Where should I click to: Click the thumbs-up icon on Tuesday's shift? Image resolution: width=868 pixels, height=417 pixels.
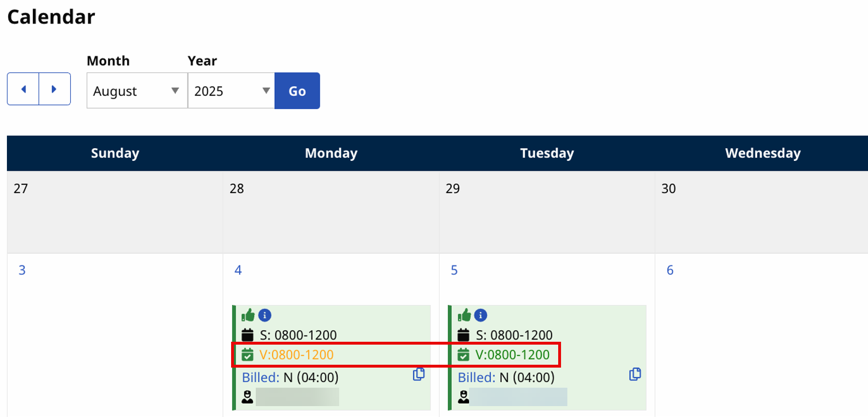466,315
